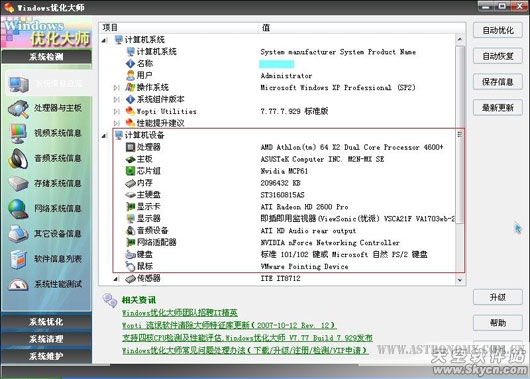The width and height of the screenshot is (530, 379).
Task: Select 存储系统信息 drive icon
Action: [x=18, y=184]
